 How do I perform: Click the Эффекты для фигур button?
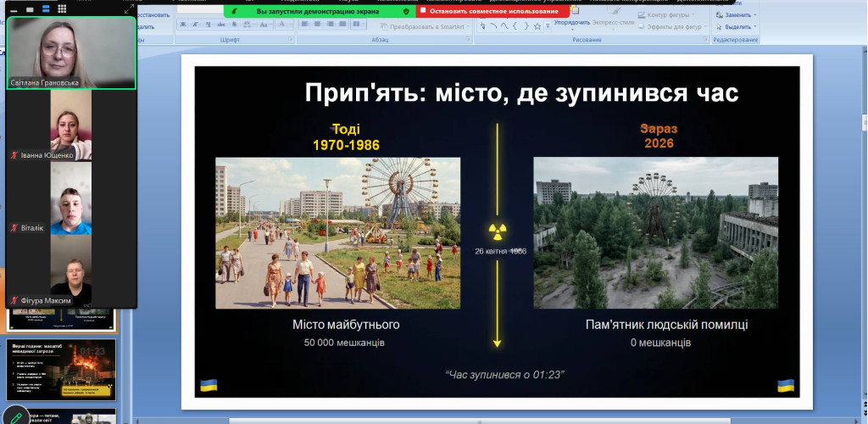[672, 26]
